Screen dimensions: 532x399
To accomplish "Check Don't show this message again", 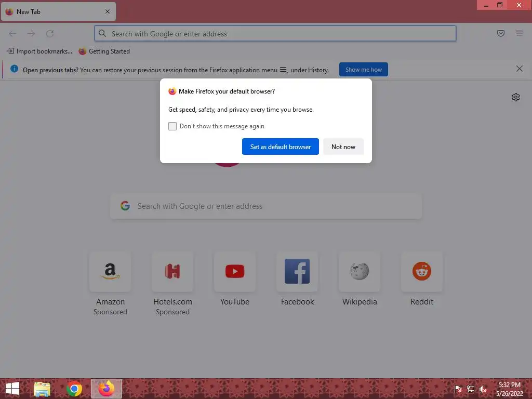I will point(172,126).
